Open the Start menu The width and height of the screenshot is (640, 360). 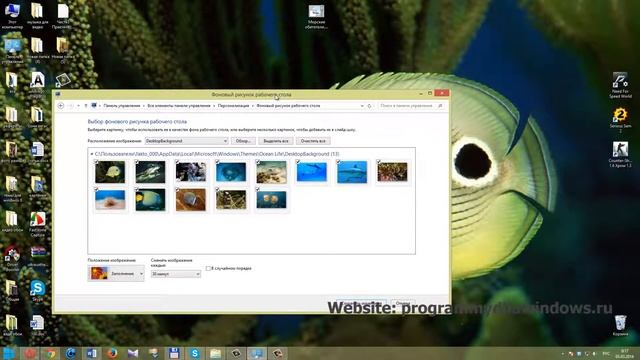(9, 353)
